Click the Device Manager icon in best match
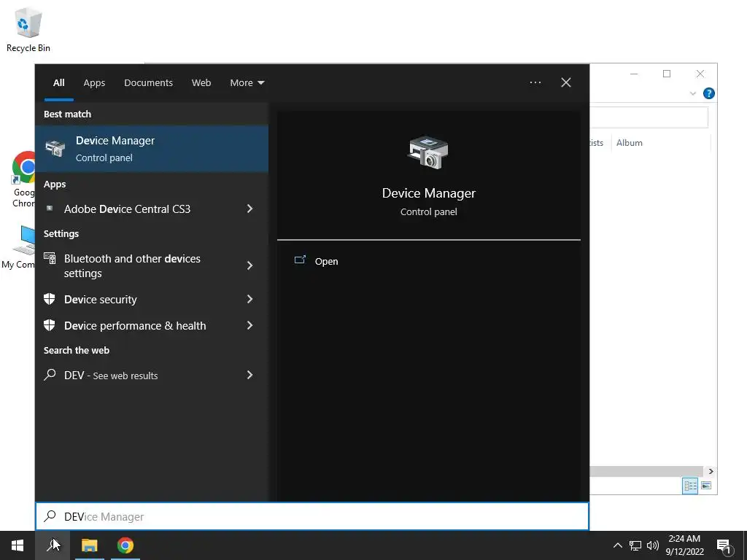Image resolution: width=747 pixels, height=560 pixels. tap(55, 149)
